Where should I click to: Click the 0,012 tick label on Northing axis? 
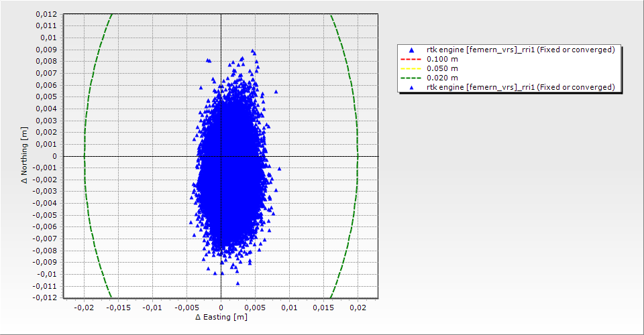tap(46, 14)
